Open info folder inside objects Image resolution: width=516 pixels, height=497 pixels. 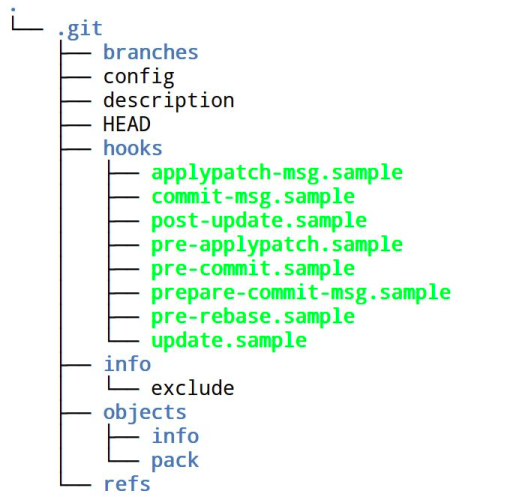[175, 436]
